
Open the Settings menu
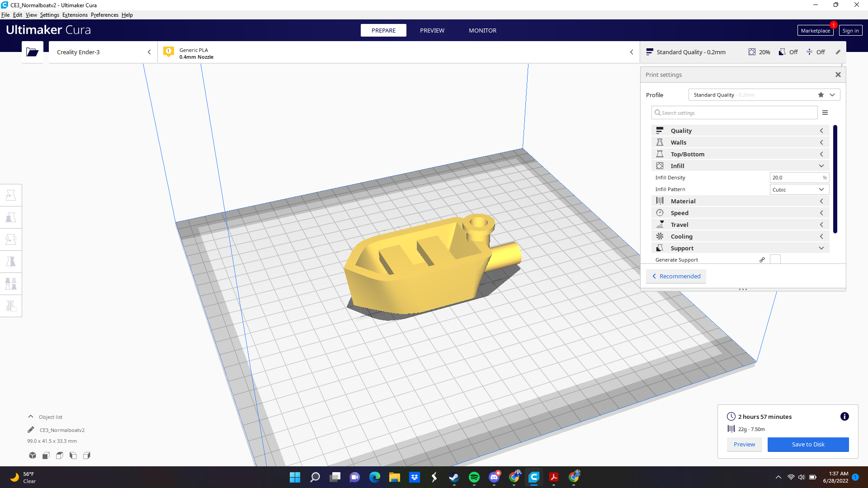pos(50,15)
